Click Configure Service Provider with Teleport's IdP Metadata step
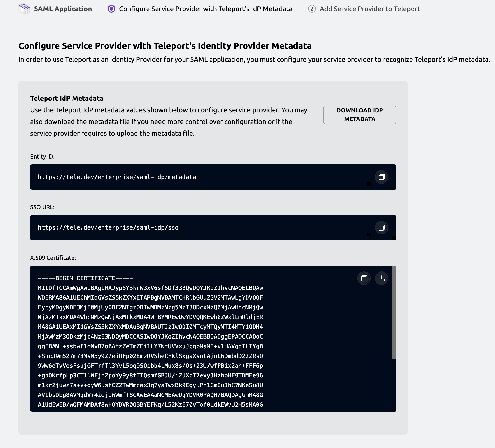 tap(206, 9)
